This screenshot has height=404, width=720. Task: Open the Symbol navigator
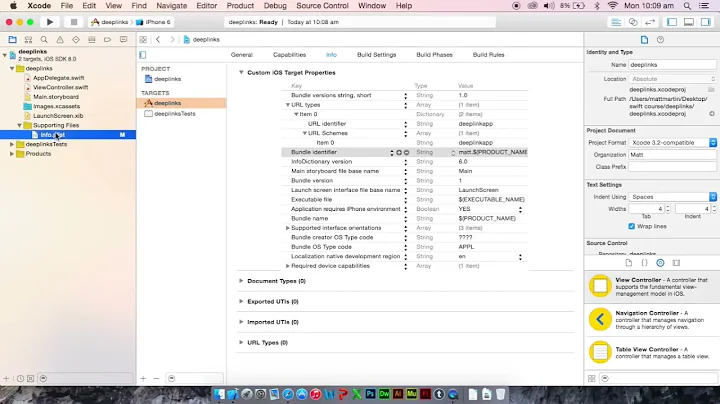click(28, 39)
